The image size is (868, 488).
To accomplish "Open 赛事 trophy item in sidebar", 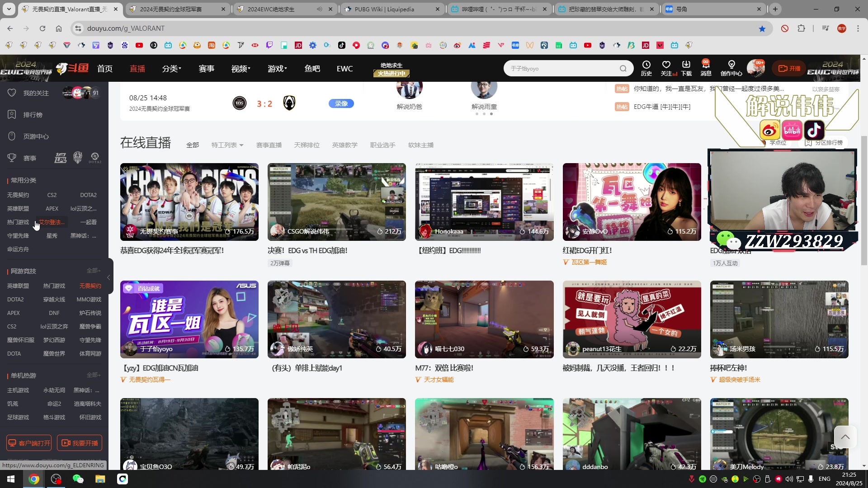I will coord(23,158).
